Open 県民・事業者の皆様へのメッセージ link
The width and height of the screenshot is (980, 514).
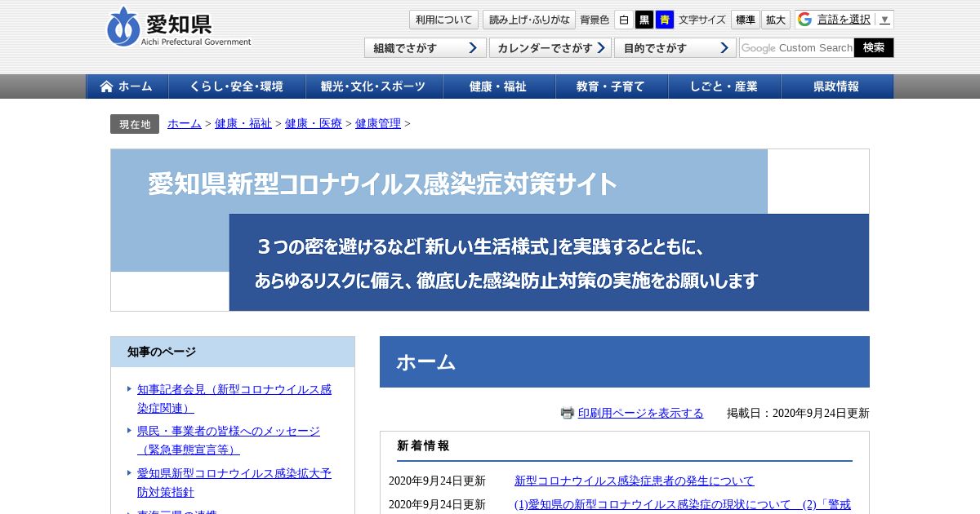(229, 440)
